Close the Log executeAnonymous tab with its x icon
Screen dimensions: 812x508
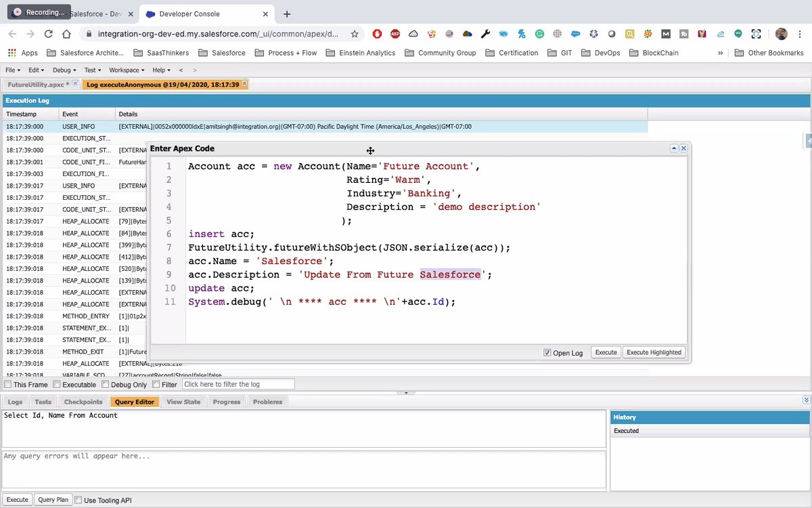(x=245, y=84)
